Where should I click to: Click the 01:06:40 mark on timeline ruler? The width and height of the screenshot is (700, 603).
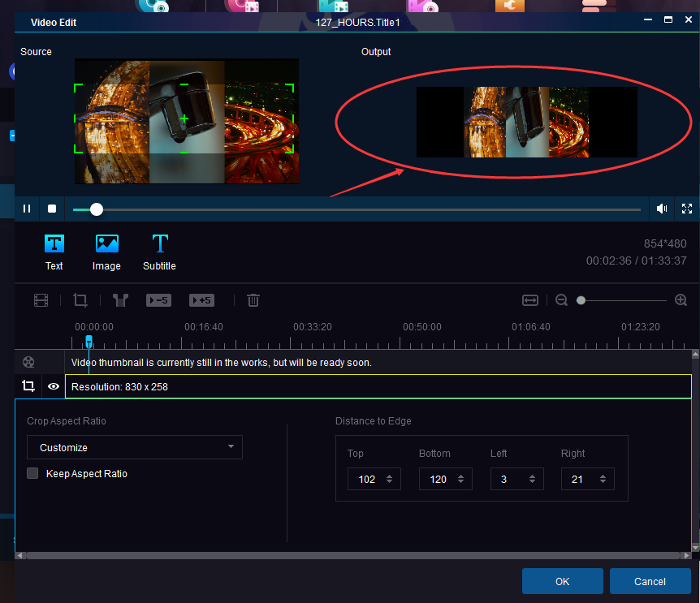click(x=531, y=327)
